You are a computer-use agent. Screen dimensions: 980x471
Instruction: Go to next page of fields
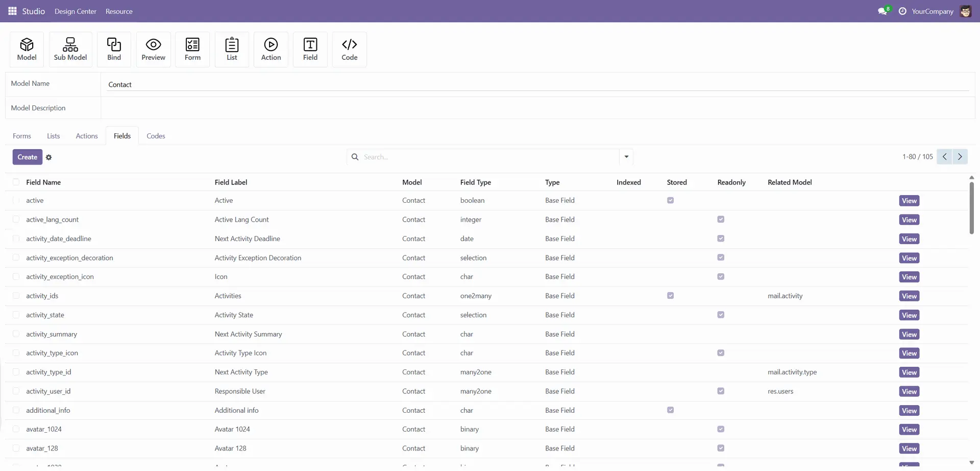coord(960,157)
